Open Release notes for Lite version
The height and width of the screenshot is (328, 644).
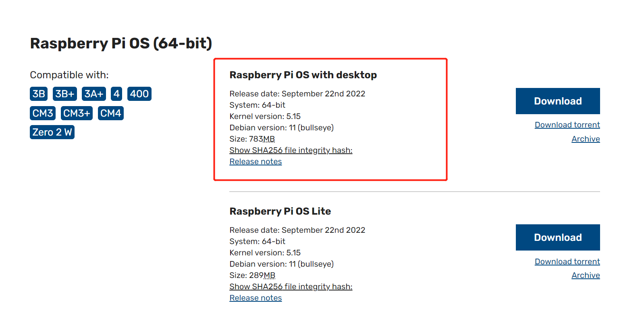pos(256,298)
